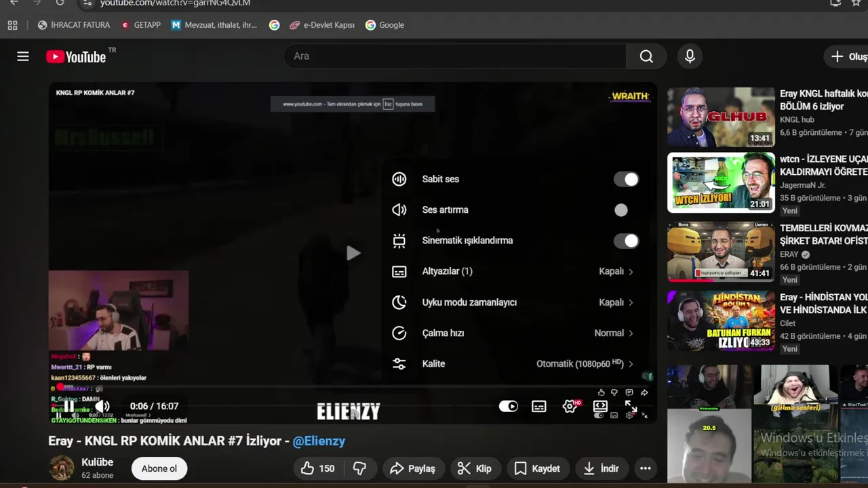Save video with Kaydet button
Image resolution: width=868 pixels, height=488 pixels.
[x=537, y=468]
